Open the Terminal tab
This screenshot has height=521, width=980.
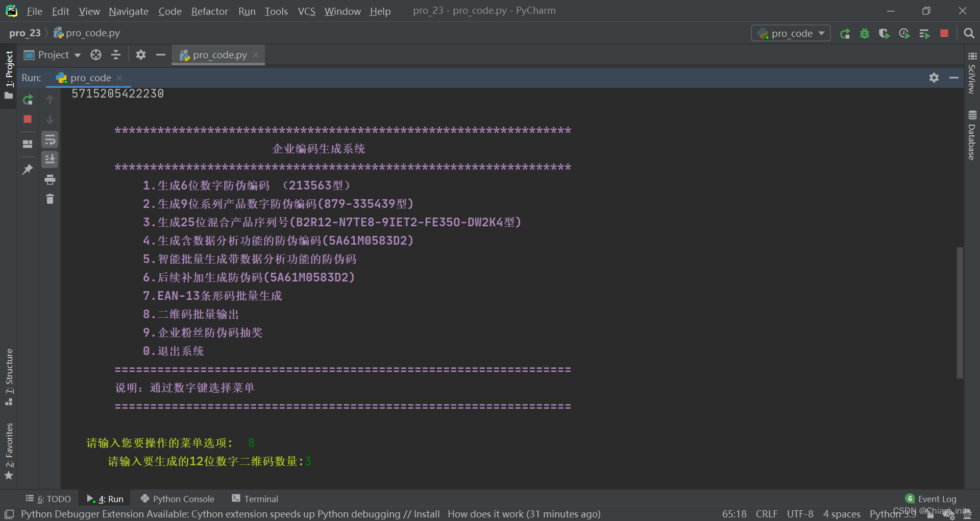point(255,499)
